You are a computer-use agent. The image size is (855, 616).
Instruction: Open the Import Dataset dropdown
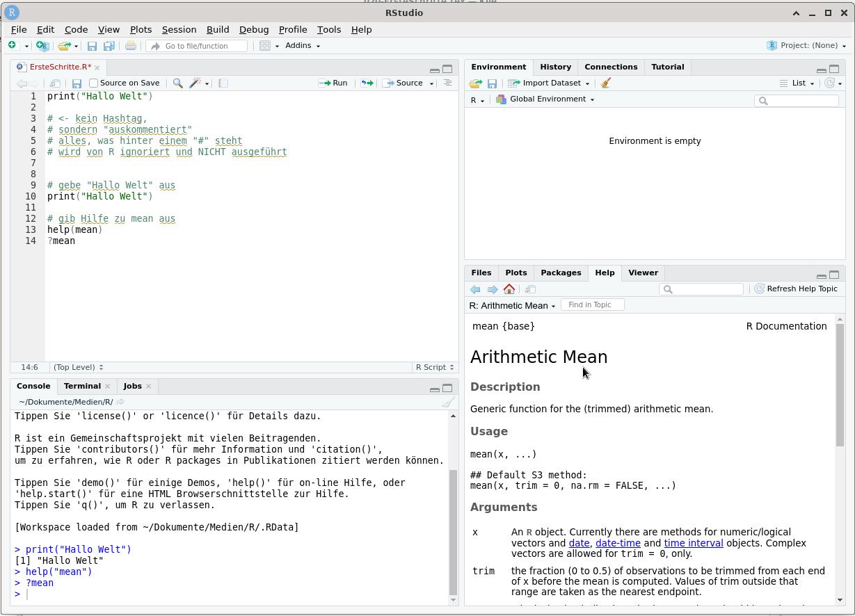click(x=549, y=83)
